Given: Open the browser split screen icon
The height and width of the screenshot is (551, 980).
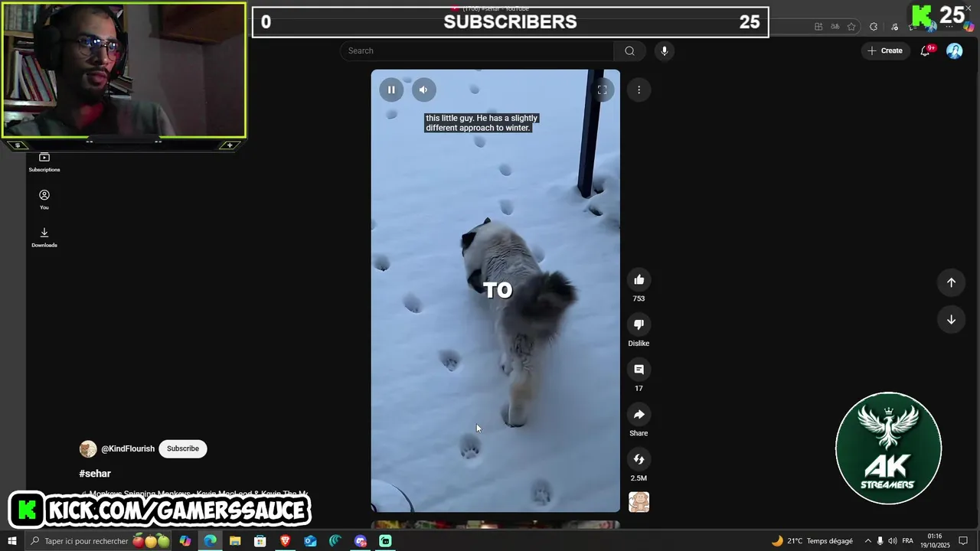Looking at the screenshot, I should 818,27.
